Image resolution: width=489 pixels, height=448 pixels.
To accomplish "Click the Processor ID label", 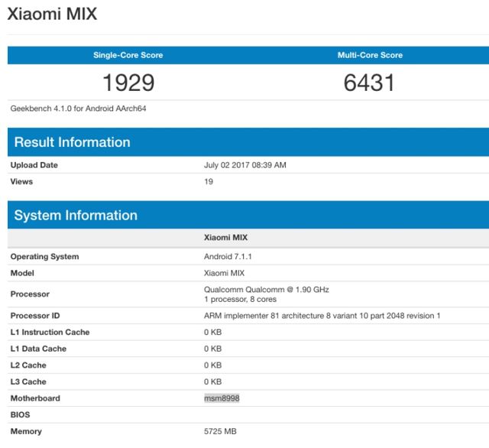I will click(35, 316).
